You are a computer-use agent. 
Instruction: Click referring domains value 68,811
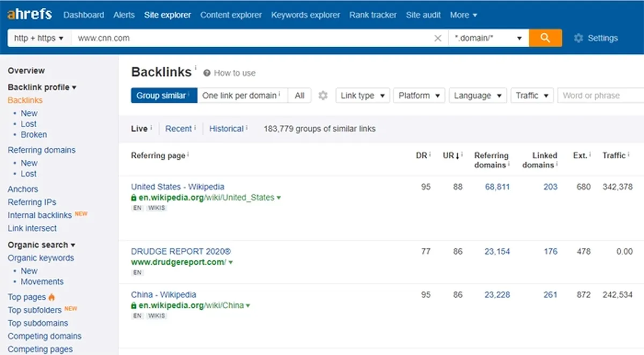tap(497, 187)
